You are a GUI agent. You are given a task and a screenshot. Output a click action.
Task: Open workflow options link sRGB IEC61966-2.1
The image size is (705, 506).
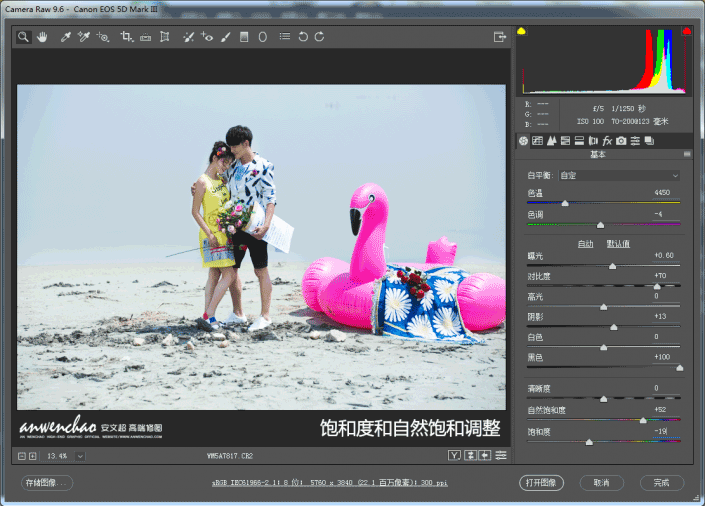pos(330,483)
